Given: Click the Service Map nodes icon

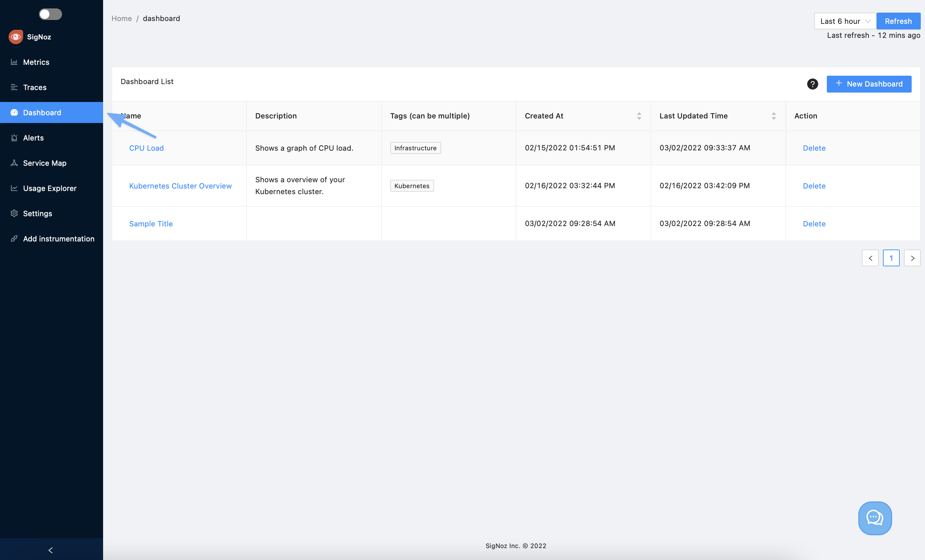Looking at the screenshot, I should point(14,163).
